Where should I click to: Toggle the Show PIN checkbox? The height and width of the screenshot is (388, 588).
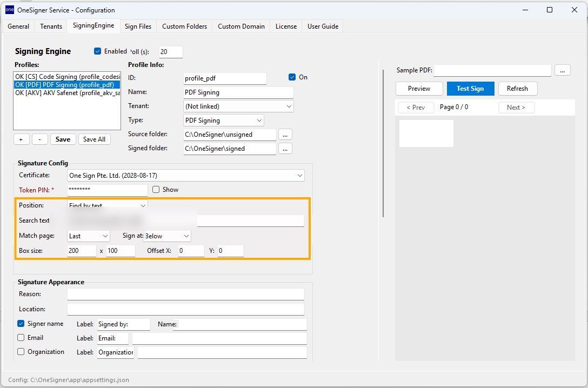(156, 190)
